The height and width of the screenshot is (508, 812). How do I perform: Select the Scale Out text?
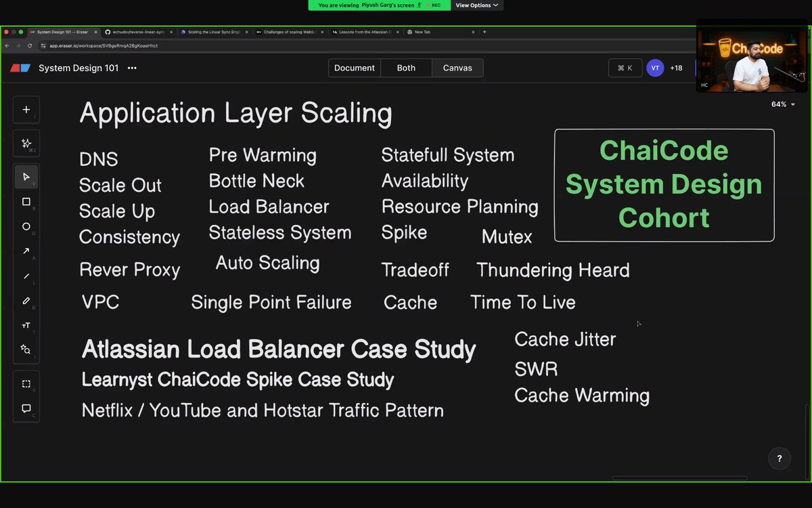click(120, 185)
